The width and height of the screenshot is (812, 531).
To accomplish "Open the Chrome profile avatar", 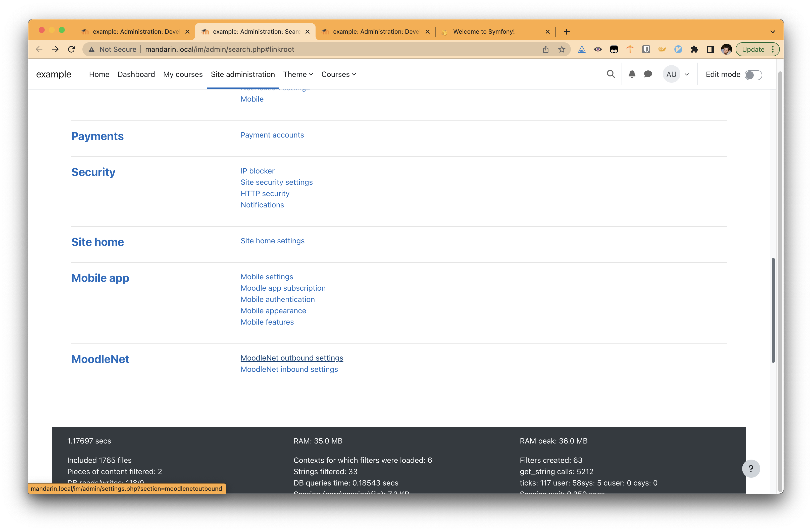I will (726, 49).
